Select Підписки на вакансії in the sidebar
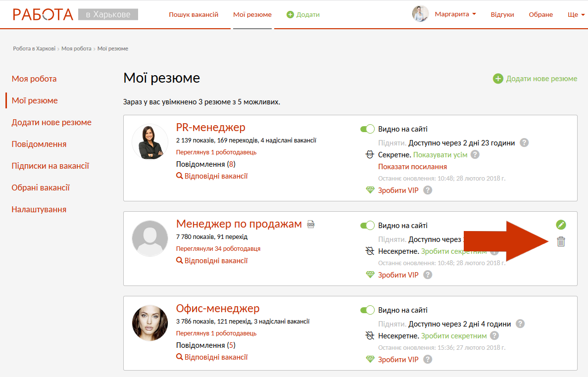 click(50, 166)
